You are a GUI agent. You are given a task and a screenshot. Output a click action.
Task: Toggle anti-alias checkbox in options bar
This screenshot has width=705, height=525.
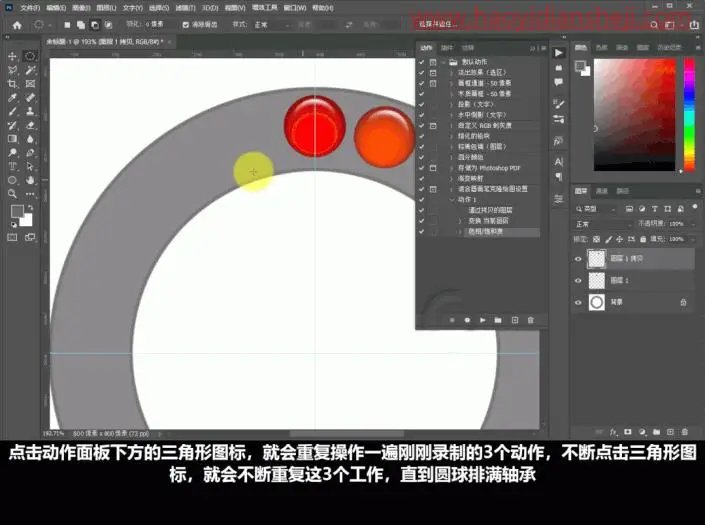pos(186,25)
